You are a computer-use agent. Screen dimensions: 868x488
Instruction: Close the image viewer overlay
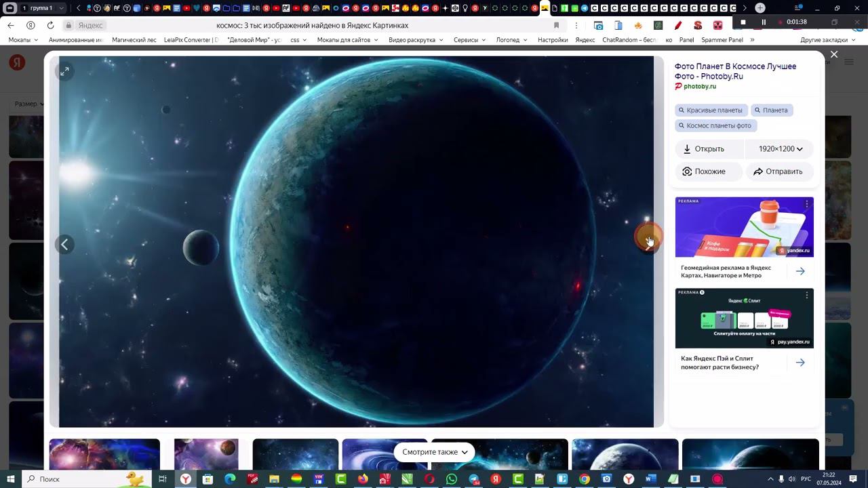pos(834,54)
